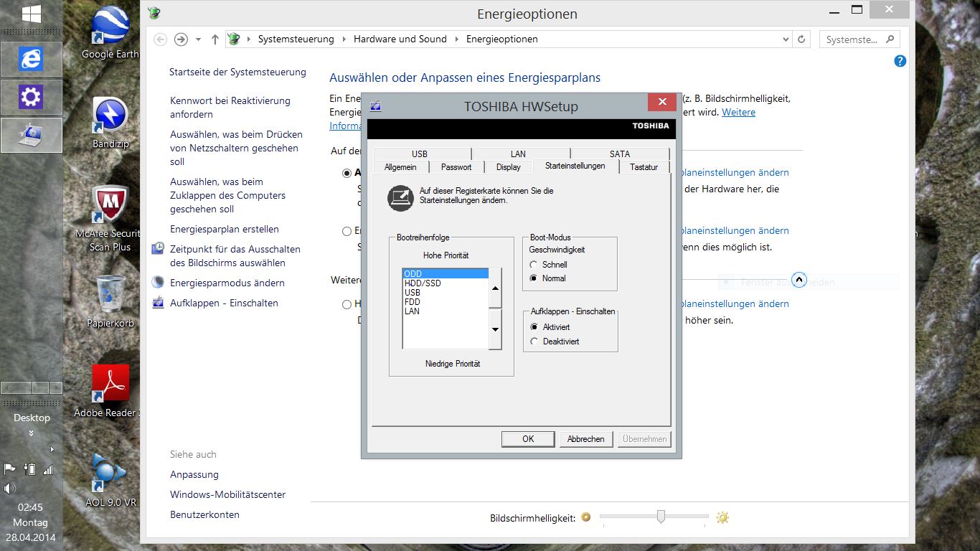The width and height of the screenshot is (980, 551).
Task: Switch to the Passwort tab
Action: click(x=456, y=166)
